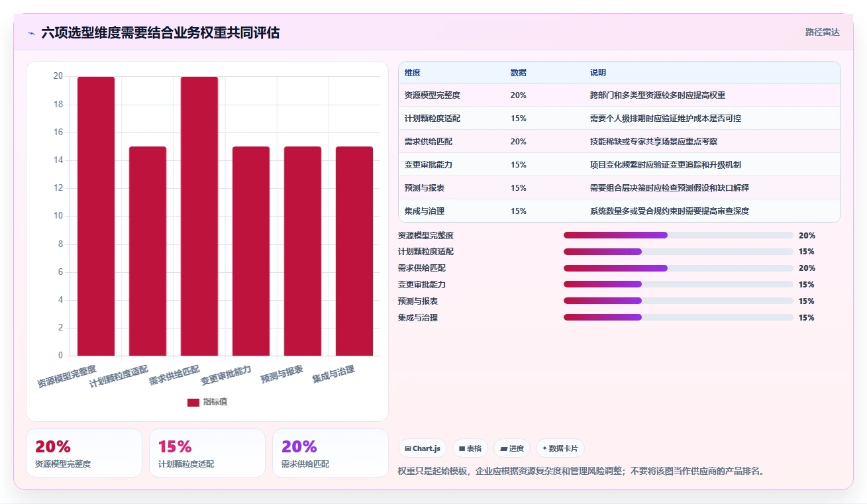Click the 资源模型完整度 x-axis label
The image size is (867, 504).
point(67,376)
